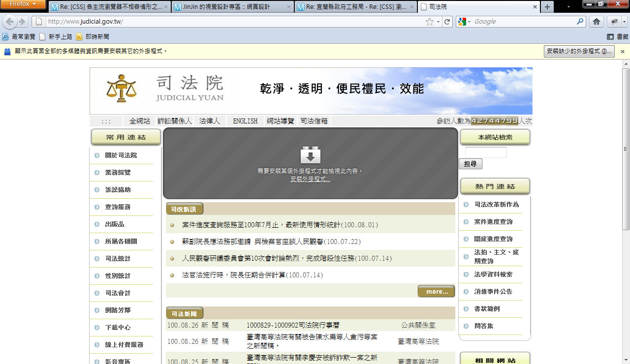Viewport: 630px width, 364px height.
Task: Open the list all tabs dropdown arrow
Action: tap(568, 7)
